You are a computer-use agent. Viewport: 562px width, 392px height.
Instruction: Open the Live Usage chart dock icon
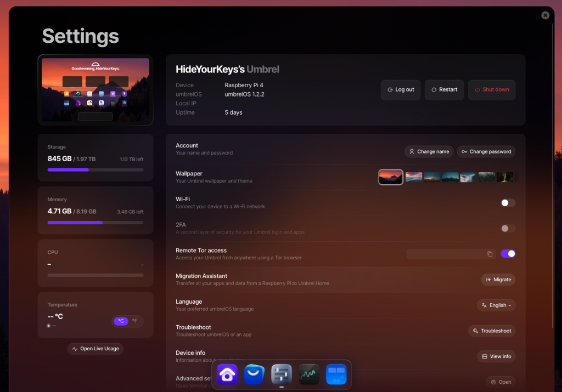pyautogui.click(x=308, y=374)
